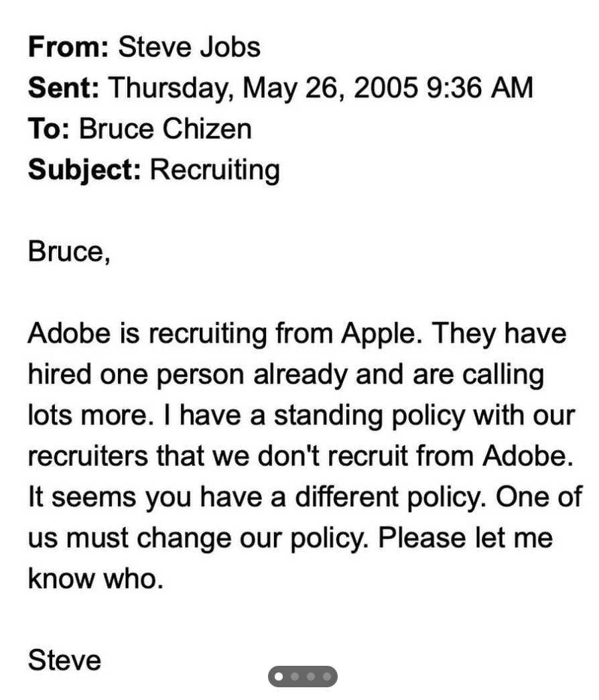Click the line starting "hired one person already"
This screenshot has height=700, width=599.
pos(285,374)
